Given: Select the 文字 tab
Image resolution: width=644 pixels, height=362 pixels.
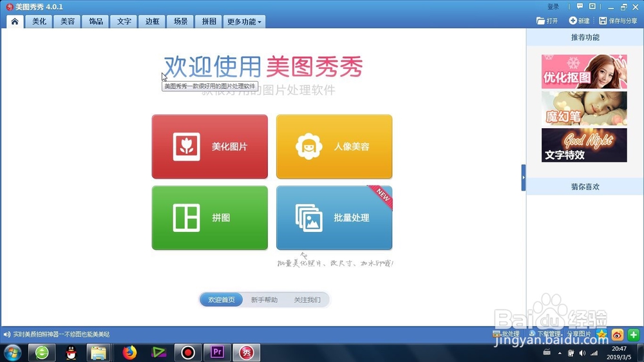Looking at the screenshot, I should click(124, 21).
